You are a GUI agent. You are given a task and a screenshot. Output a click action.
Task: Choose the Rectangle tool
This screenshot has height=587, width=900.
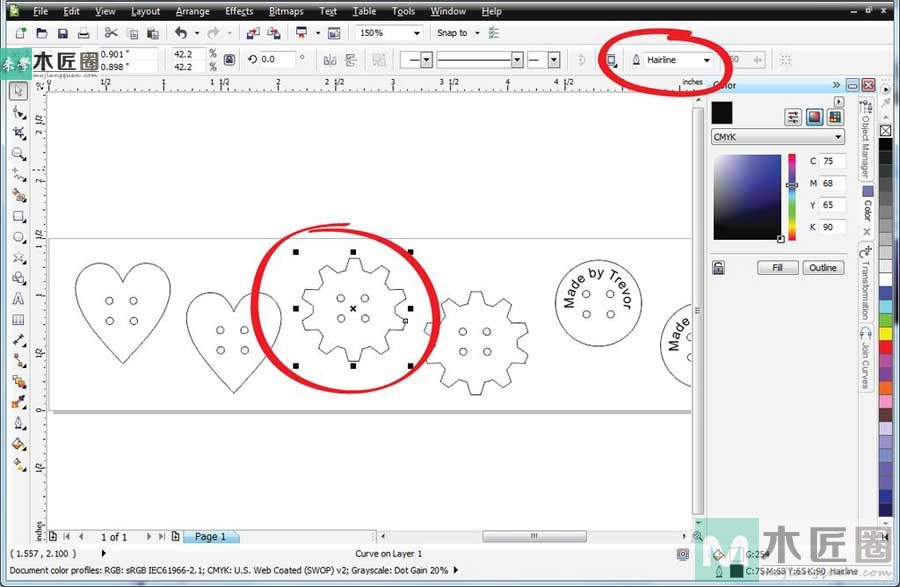pyautogui.click(x=18, y=215)
